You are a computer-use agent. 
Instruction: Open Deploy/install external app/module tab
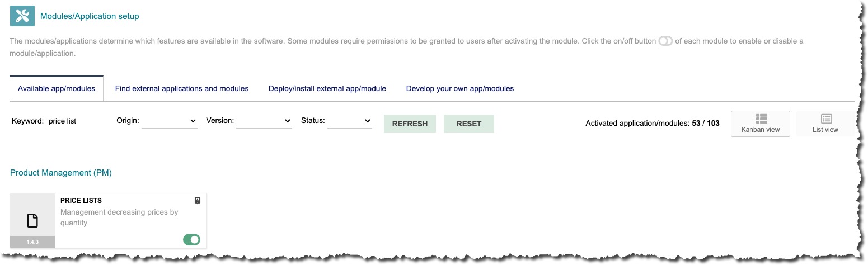[x=327, y=88]
